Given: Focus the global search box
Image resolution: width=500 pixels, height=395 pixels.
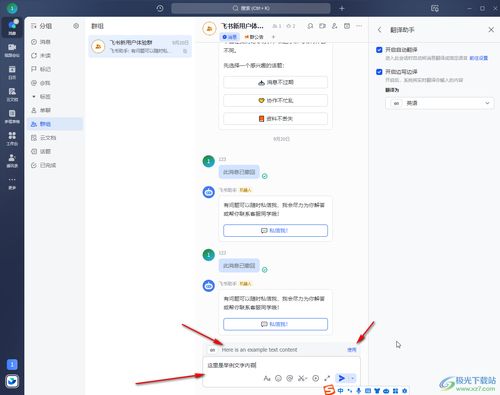Looking at the screenshot, I should [x=251, y=8].
